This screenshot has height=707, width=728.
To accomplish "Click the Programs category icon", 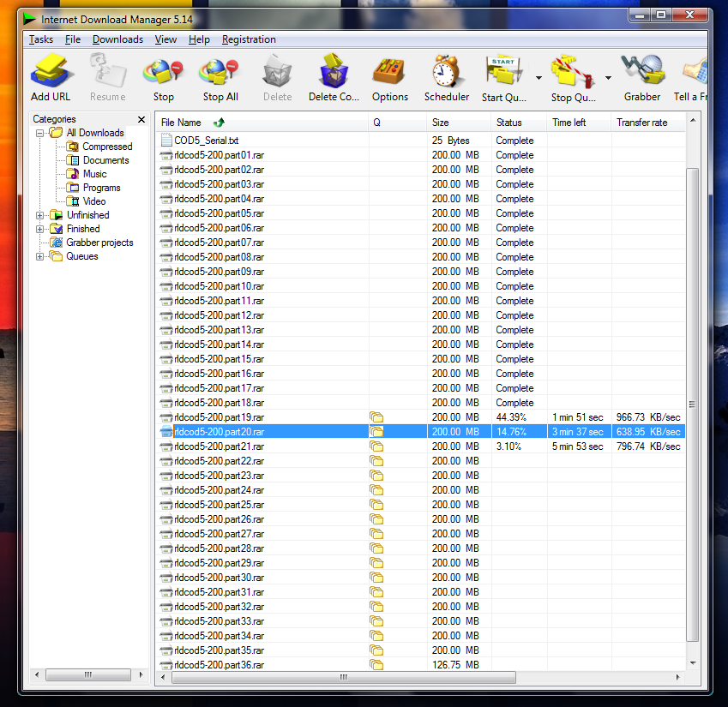I will [72, 188].
